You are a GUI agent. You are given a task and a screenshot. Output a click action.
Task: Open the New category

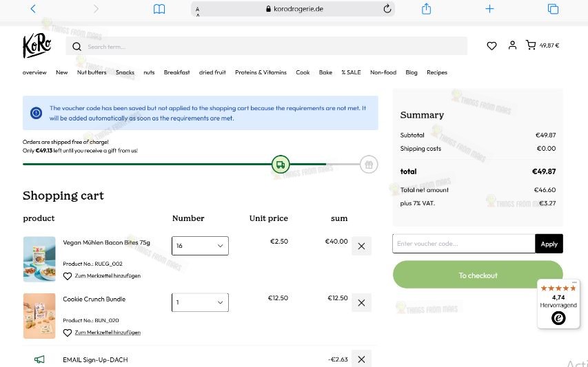pyautogui.click(x=62, y=72)
